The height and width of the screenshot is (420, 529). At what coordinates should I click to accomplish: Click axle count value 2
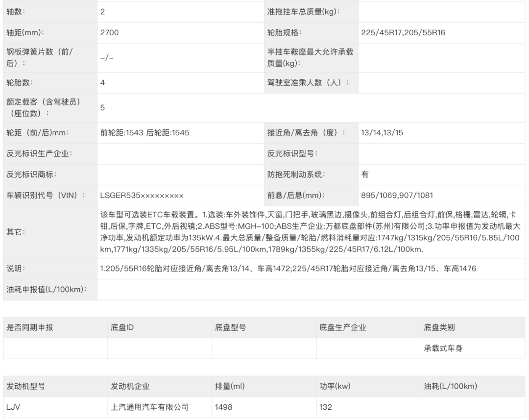click(x=102, y=12)
